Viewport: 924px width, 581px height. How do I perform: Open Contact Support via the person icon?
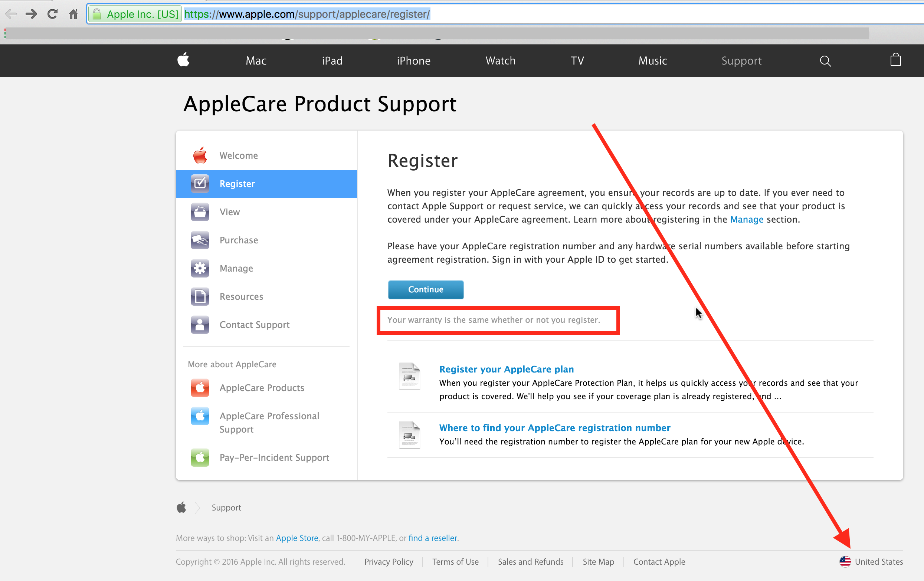click(200, 325)
